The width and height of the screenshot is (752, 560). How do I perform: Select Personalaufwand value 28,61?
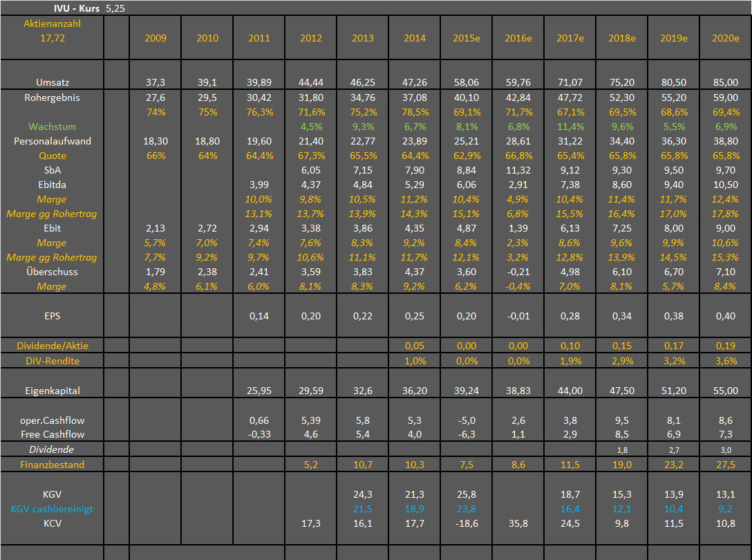point(518,141)
